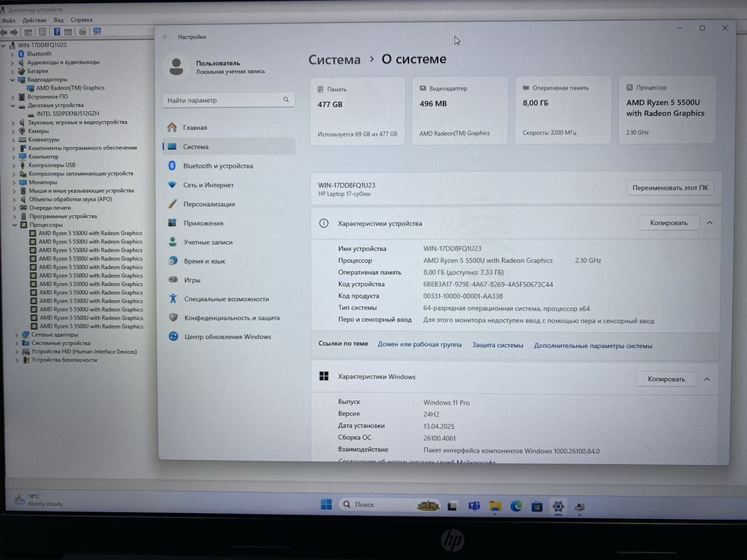This screenshot has height=560, width=747.
Task: Expand the Контроллеры USB node
Action: [x=13, y=166]
